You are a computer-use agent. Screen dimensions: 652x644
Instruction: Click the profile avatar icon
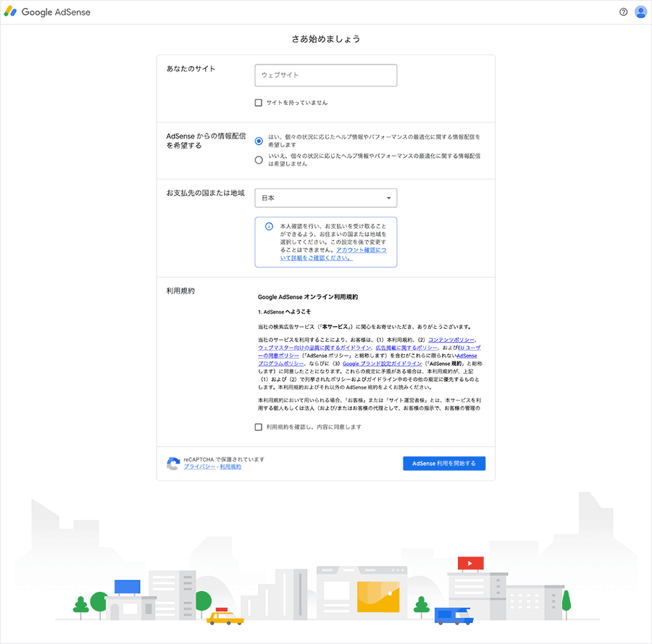640,12
